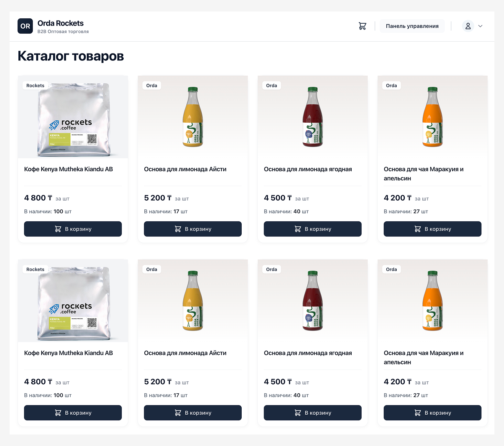
Task: Add bottom-row Кофе Kenya to cart
Action: (73, 413)
